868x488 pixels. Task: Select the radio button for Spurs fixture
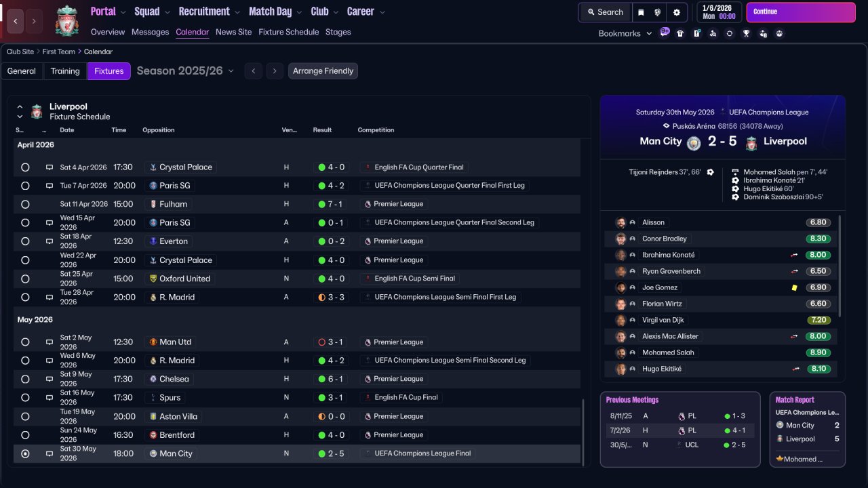tap(25, 398)
